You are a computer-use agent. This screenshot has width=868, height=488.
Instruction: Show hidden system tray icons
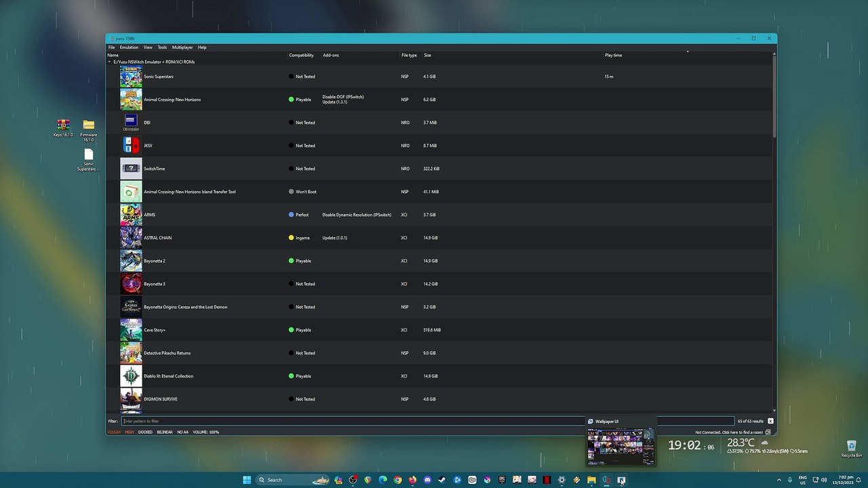(778, 480)
